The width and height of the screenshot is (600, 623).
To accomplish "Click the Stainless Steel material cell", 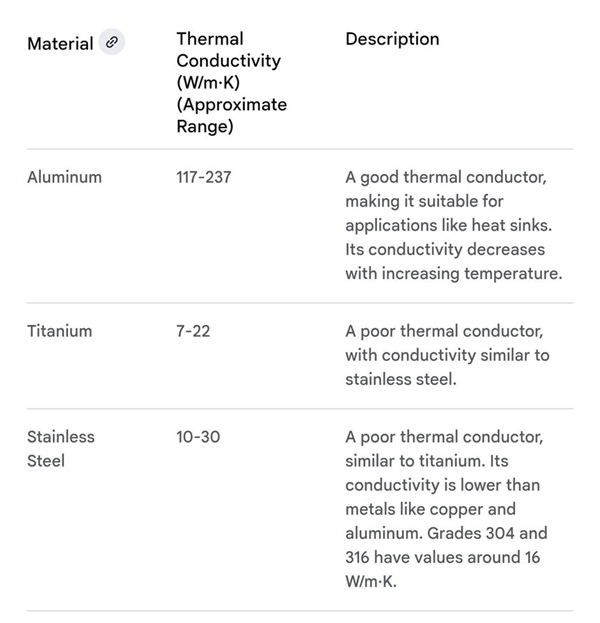I will click(60, 449).
